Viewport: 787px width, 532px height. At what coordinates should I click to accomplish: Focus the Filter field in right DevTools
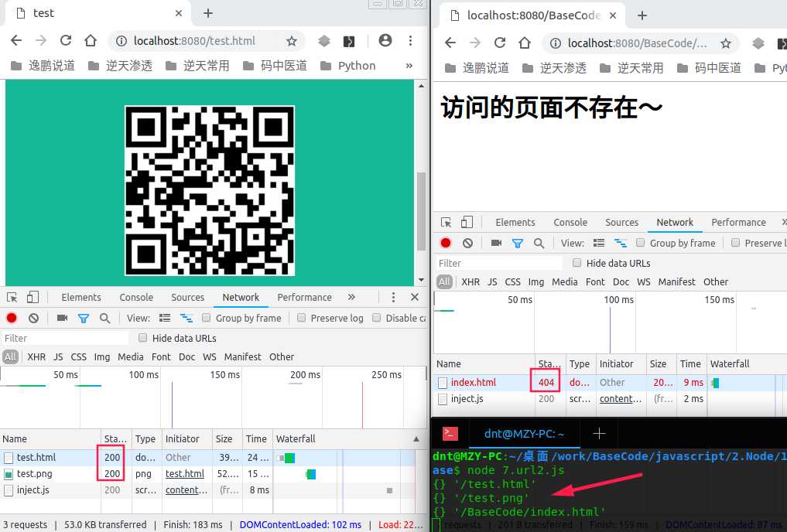click(499, 263)
